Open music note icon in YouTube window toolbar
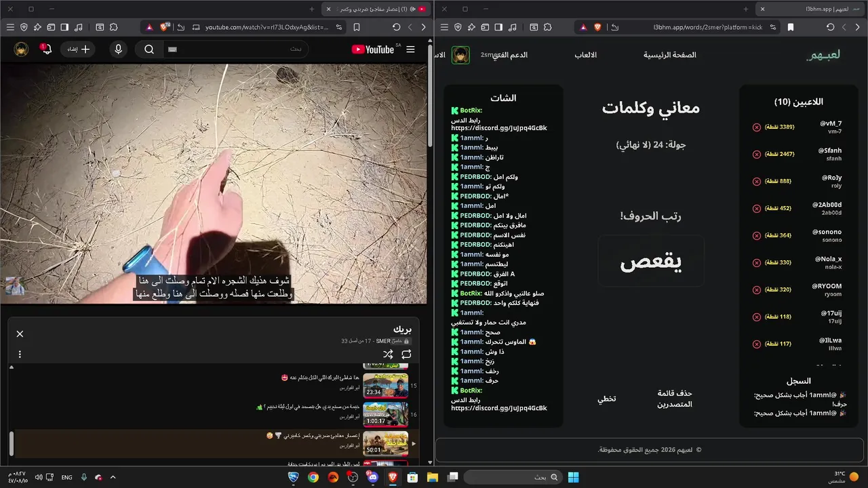This screenshot has width=868, height=488. click(x=78, y=27)
